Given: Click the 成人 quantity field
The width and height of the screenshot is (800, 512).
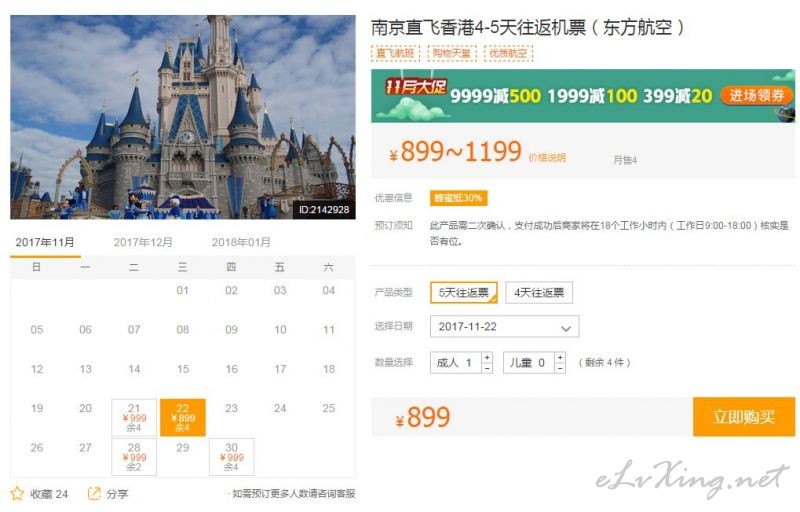Looking at the screenshot, I should (x=456, y=363).
